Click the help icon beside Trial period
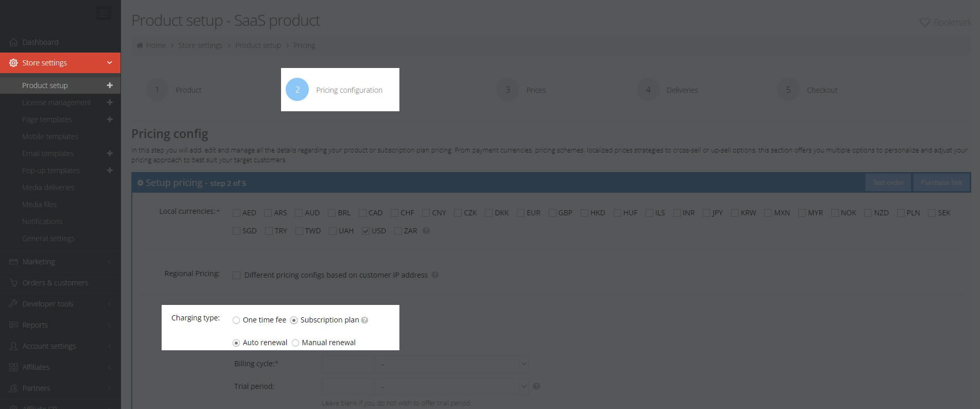980x409 pixels. pyautogui.click(x=536, y=386)
